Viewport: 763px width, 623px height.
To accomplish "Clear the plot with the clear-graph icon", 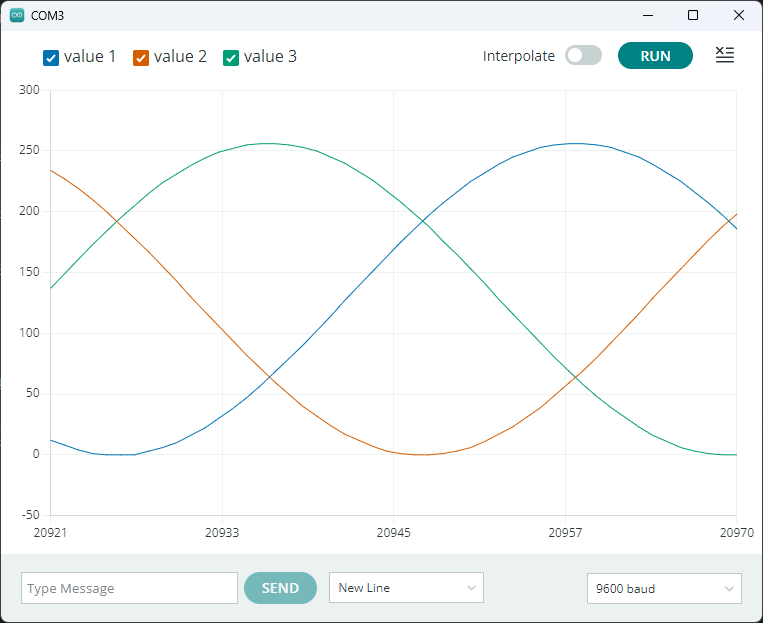I will click(725, 56).
